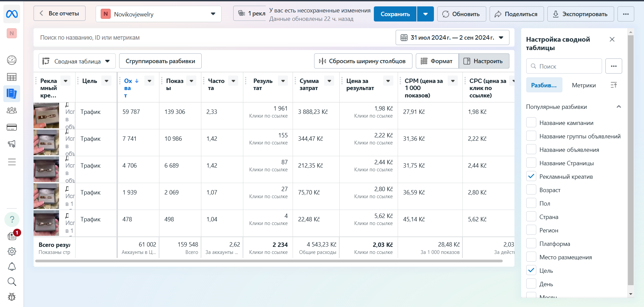Click the Экспортировать export button
Screen dimensions: 644x307
coord(581,14)
